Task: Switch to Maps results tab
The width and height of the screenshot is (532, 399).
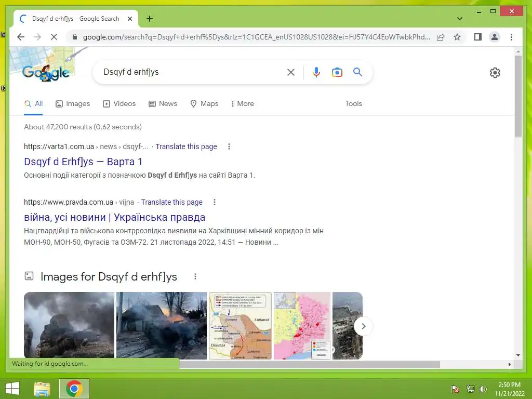Action: (204, 104)
